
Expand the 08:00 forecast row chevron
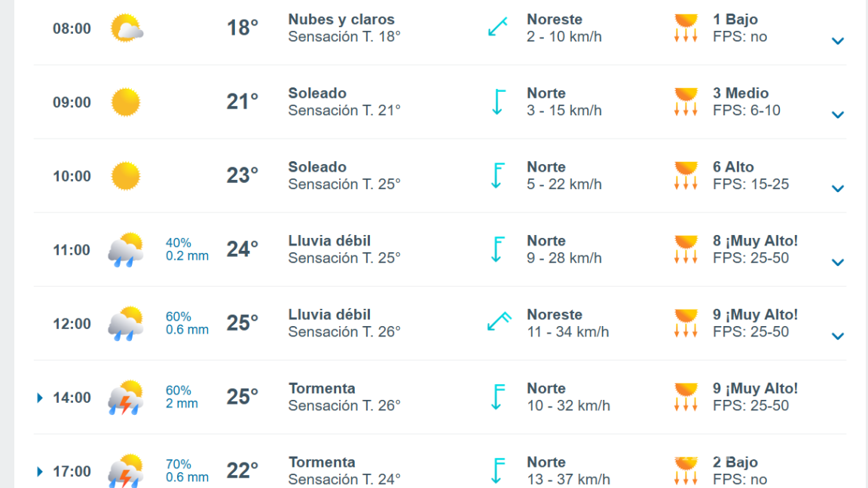[838, 41]
